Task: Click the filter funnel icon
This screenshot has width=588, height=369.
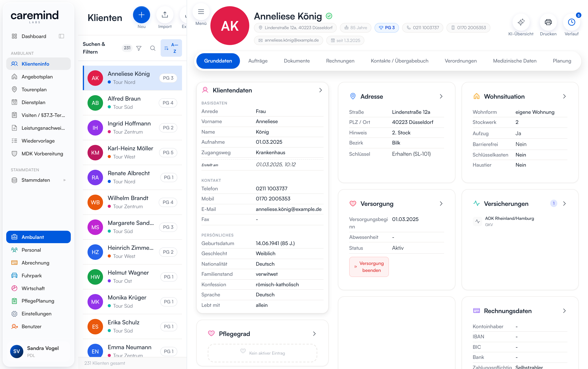Action: (139, 48)
